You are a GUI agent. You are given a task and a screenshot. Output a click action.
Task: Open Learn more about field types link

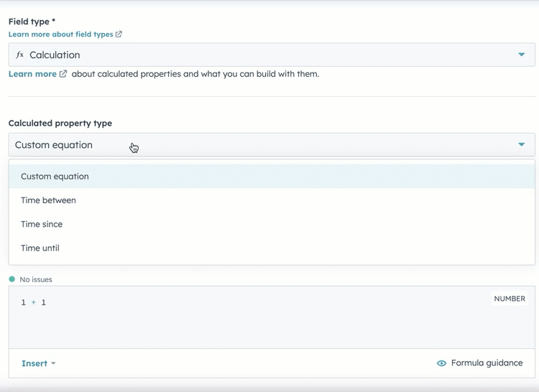(x=60, y=34)
